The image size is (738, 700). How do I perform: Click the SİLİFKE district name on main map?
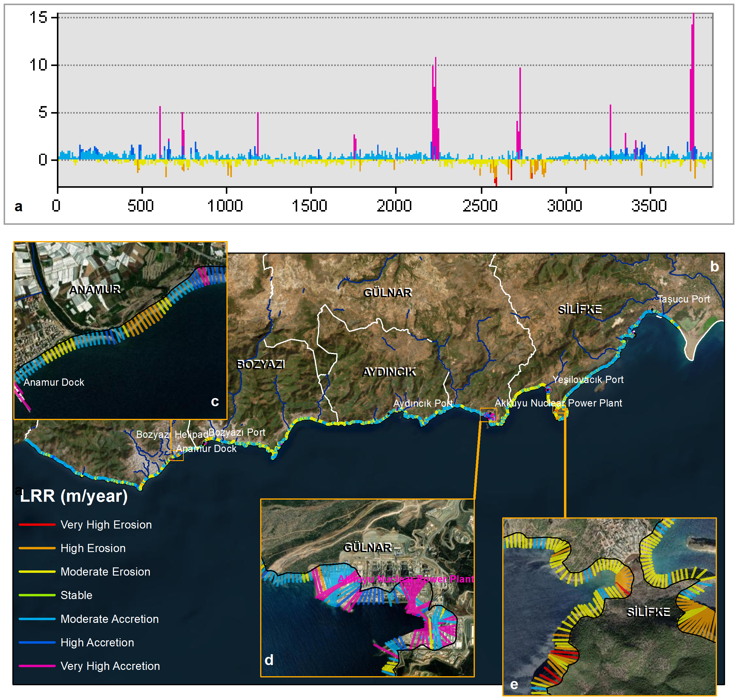(580, 309)
